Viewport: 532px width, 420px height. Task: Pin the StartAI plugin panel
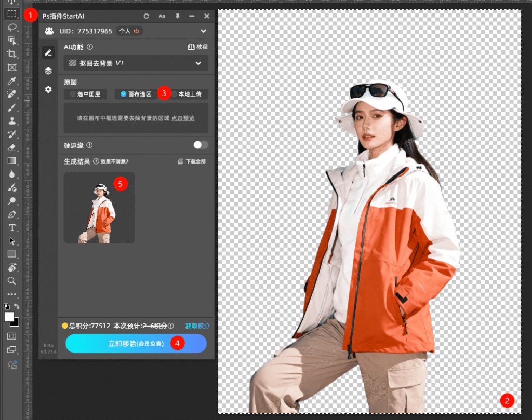pos(177,17)
